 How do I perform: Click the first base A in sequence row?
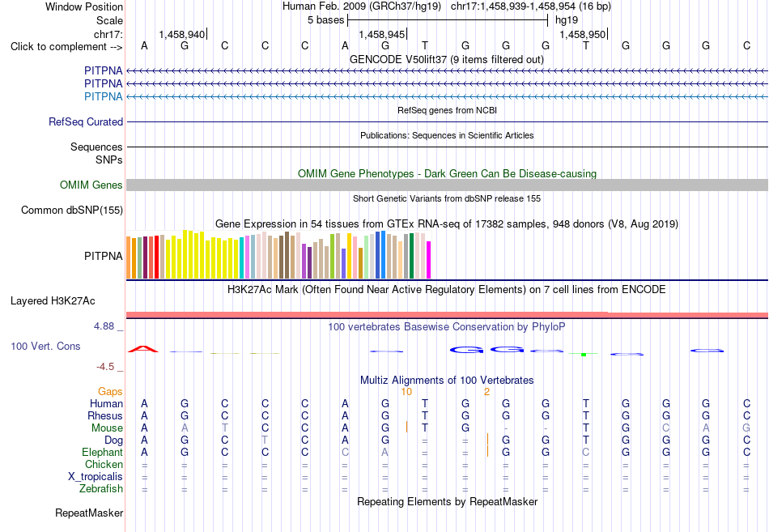point(144,46)
